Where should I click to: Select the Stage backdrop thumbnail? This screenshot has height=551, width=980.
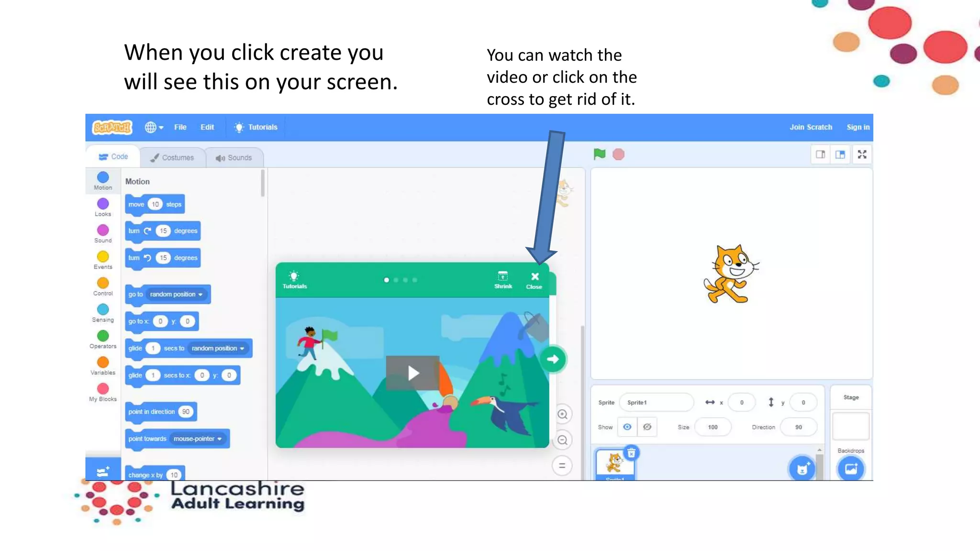[851, 426]
